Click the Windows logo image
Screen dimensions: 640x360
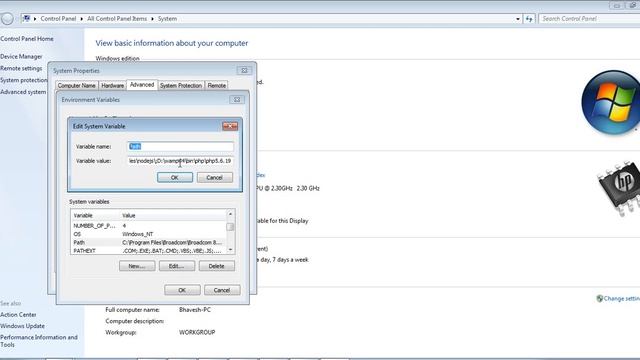[611, 102]
